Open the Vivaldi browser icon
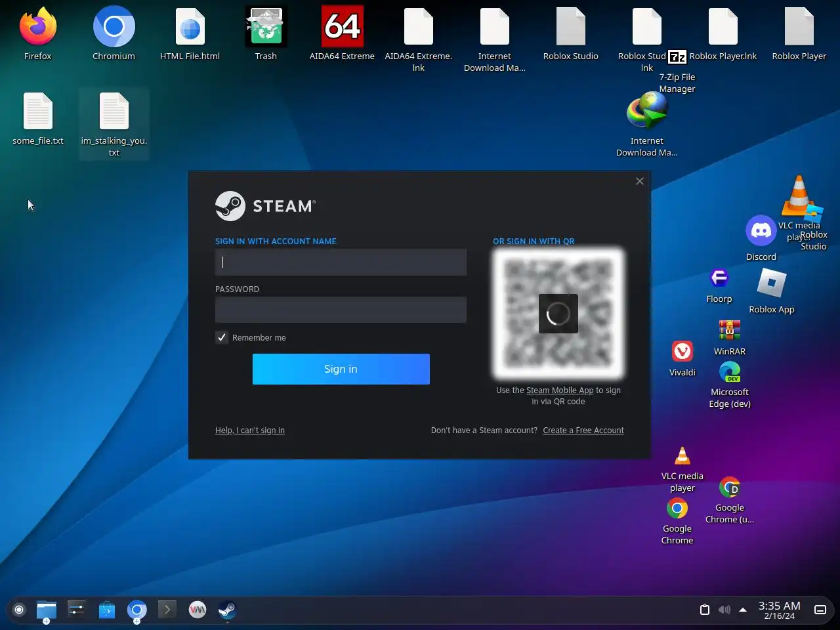Viewport: 840px width, 630px height. coord(682,351)
